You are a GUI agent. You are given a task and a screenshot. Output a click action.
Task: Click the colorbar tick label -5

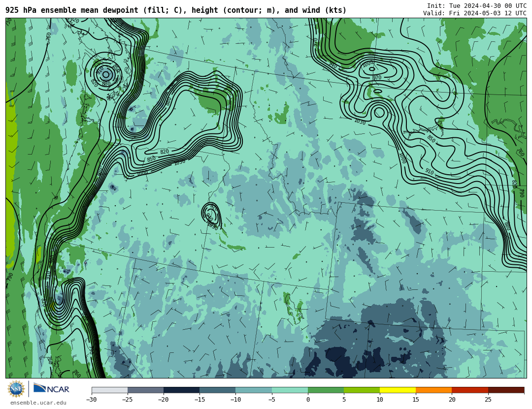(x=272, y=400)
